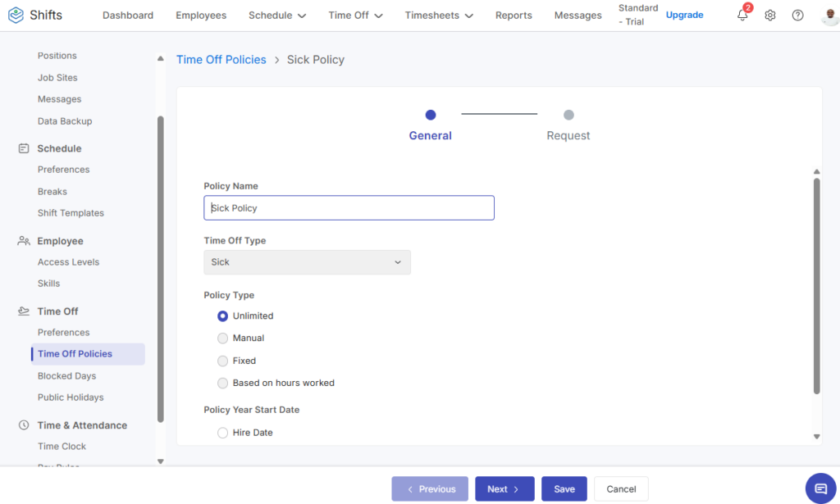
Task: Click the sidebar scroll down arrow
Action: click(160, 461)
